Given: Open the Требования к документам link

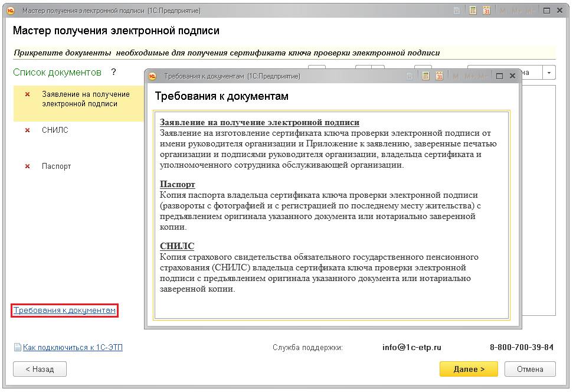Looking at the screenshot, I should coord(65,310).
